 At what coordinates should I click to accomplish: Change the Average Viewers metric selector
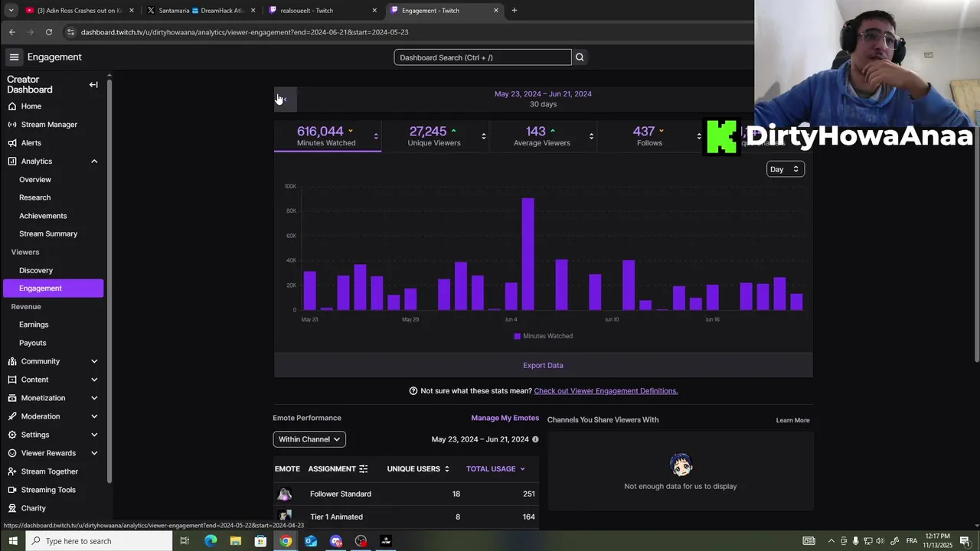[x=591, y=137]
